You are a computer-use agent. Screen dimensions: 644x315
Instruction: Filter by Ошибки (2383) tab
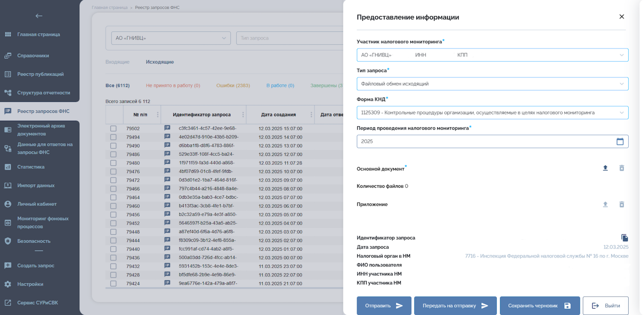(233, 86)
